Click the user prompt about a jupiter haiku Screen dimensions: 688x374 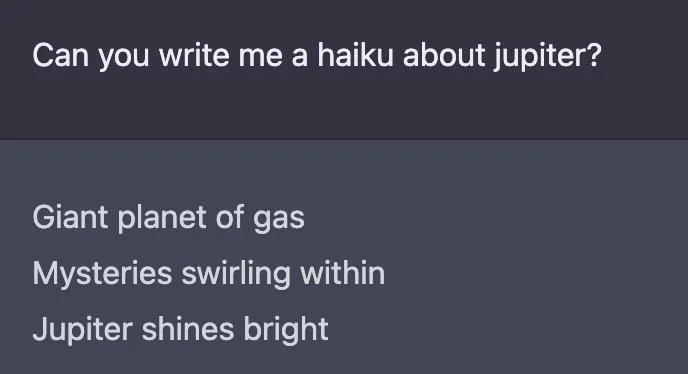(x=317, y=56)
